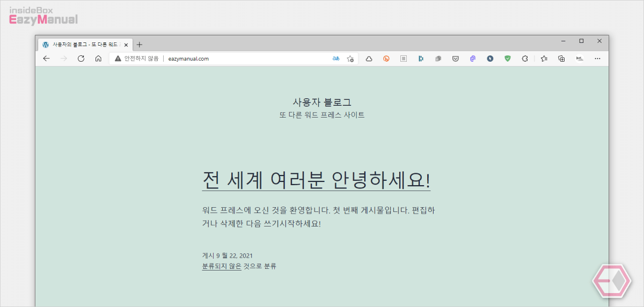Add this page to favorites
The height and width of the screenshot is (307, 644).
pos(350,59)
